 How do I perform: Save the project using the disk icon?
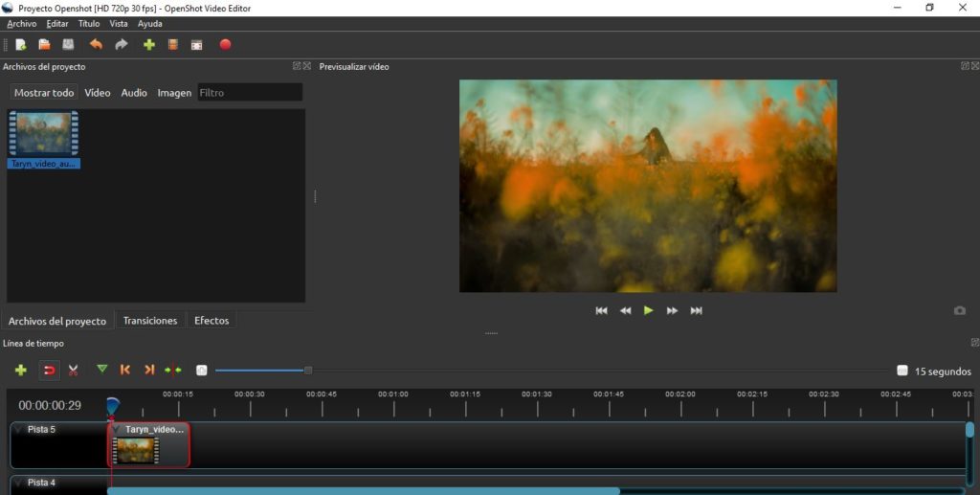tap(68, 44)
